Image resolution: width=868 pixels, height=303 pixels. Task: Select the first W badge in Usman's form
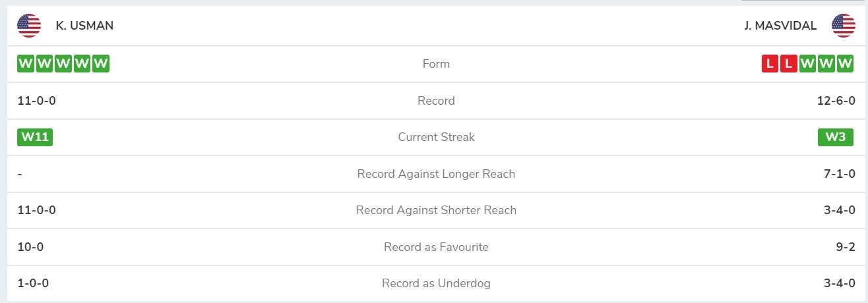point(26,64)
